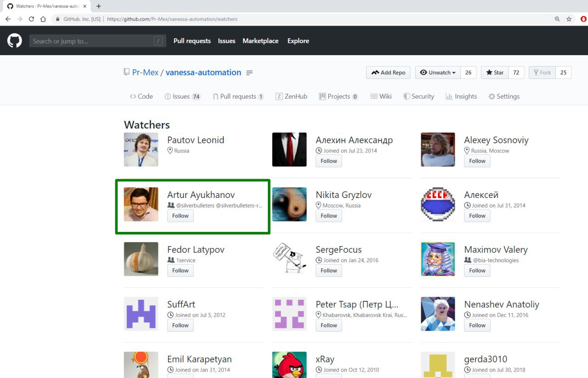
Task: Open SuffArt's purple identicon avatar
Action: (141, 314)
